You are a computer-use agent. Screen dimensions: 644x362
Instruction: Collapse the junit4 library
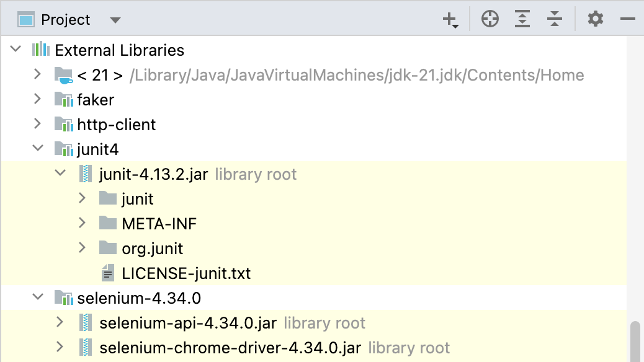coord(38,148)
